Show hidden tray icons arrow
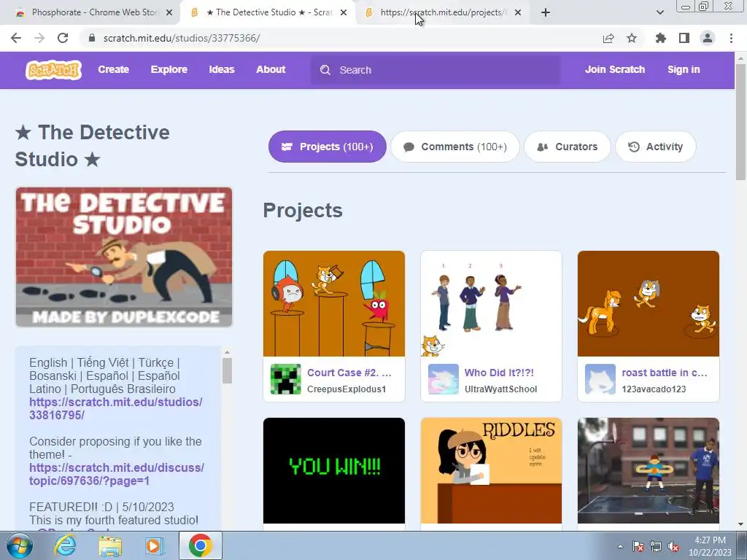Image resolution: width=747 pixels, height=560 pixels. (620, 546)
